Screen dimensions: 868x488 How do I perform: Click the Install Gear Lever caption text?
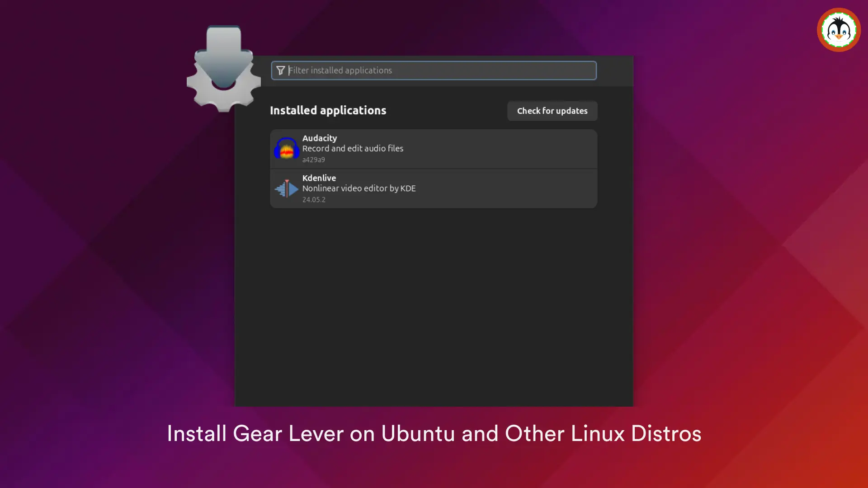(x=434, y=434)
